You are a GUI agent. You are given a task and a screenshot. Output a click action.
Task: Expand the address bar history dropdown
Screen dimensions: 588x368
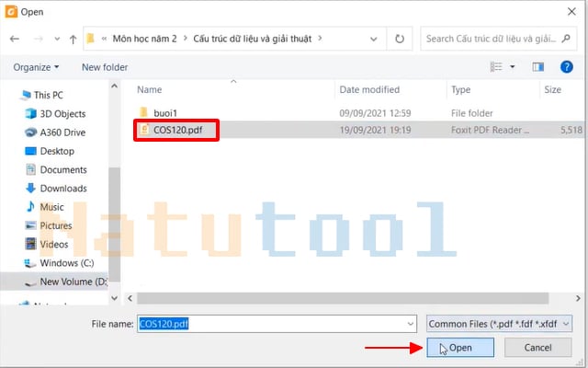(x=374, y=39)
